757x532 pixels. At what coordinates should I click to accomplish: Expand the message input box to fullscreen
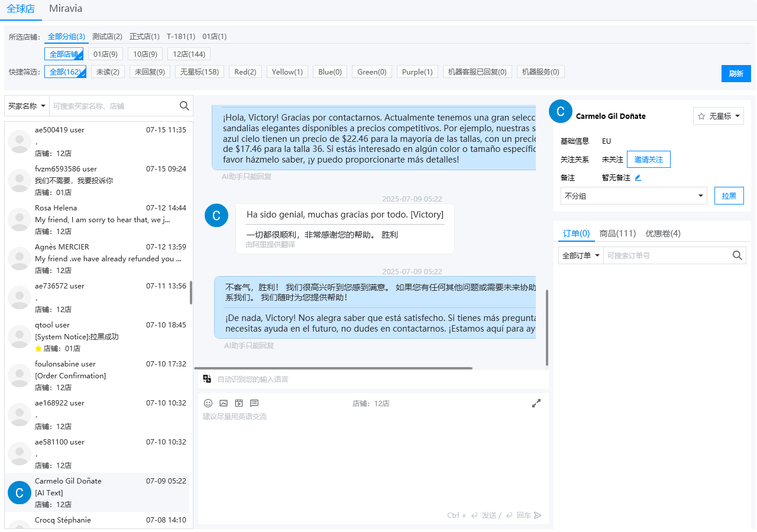point(536,403)
